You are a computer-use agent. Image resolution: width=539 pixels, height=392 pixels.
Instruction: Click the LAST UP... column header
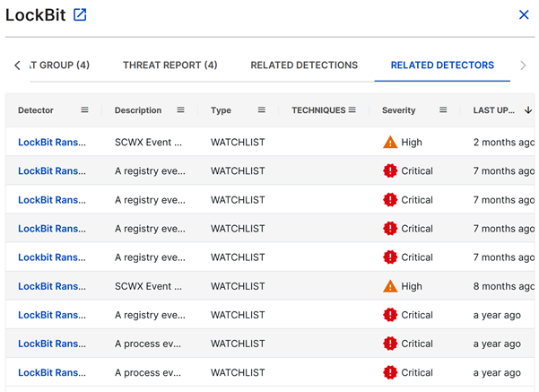tap(493, 110)
